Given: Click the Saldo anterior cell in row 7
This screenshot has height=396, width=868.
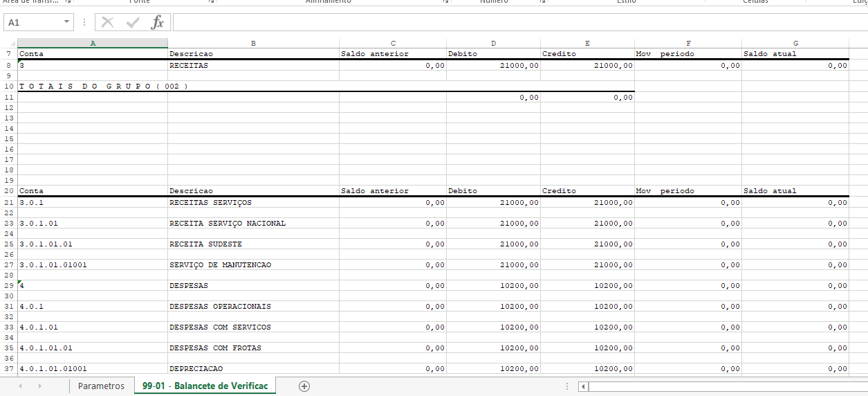Looking at the screenshot, I should [x=393, y=53].
